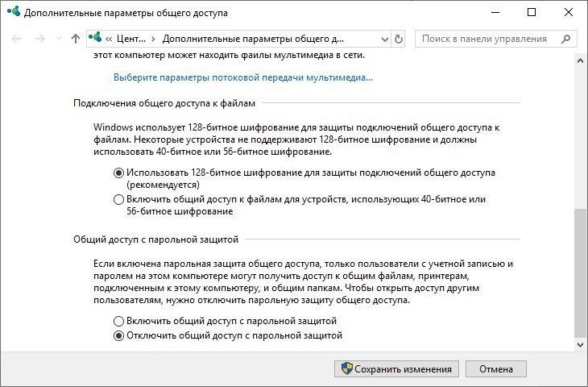Open the recent locations dropdown arrow

pyautogui.click(x=57, y=39)
